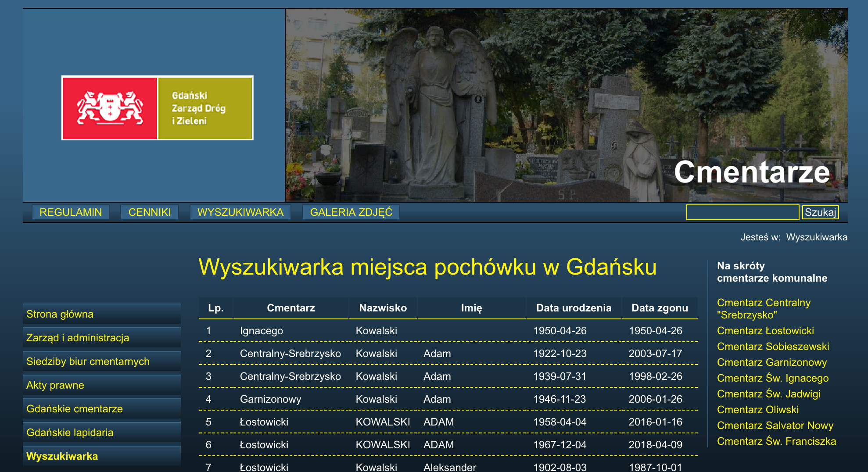
Task: Browse Gdańskie cmentarze
Action: click(x=75, y=408)
